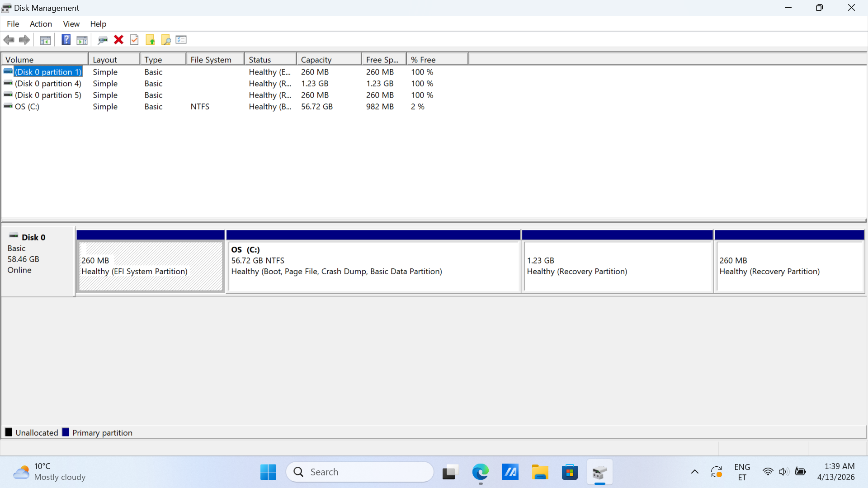
Task: Click the blue Primary partition legend swatch
Action: 66,432
